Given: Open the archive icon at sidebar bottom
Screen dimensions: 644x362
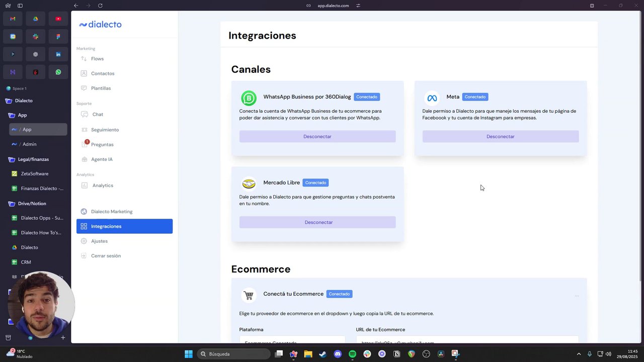Looking at the screenshot, I should click(x=8, y=337).
